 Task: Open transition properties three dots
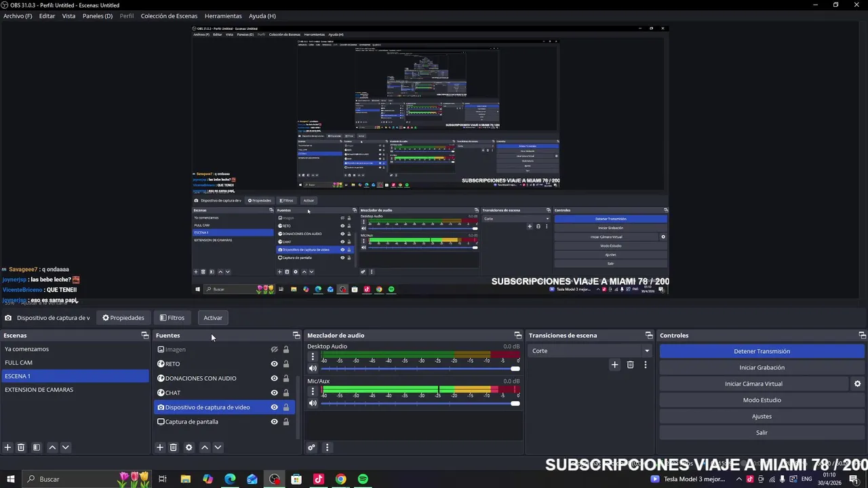coord(645,365)
